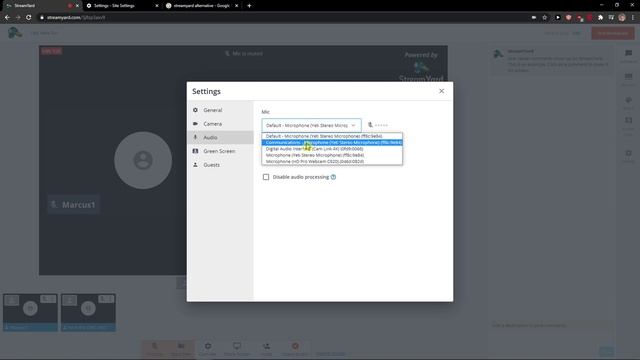Click second participant thumbnail at bottom left

tap(88, 312)
